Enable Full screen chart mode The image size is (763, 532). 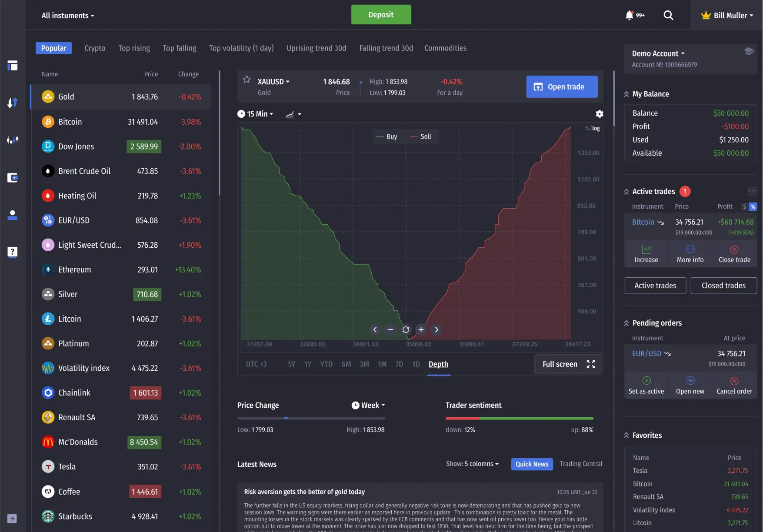(x=567, y=364)
